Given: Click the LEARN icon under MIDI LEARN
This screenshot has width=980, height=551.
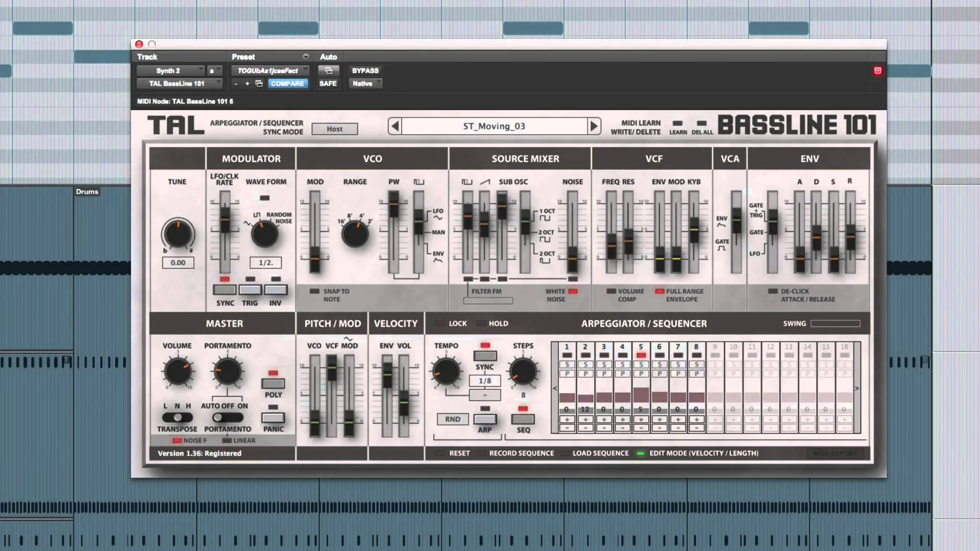Looking at the screenshot, I should 678,123.
